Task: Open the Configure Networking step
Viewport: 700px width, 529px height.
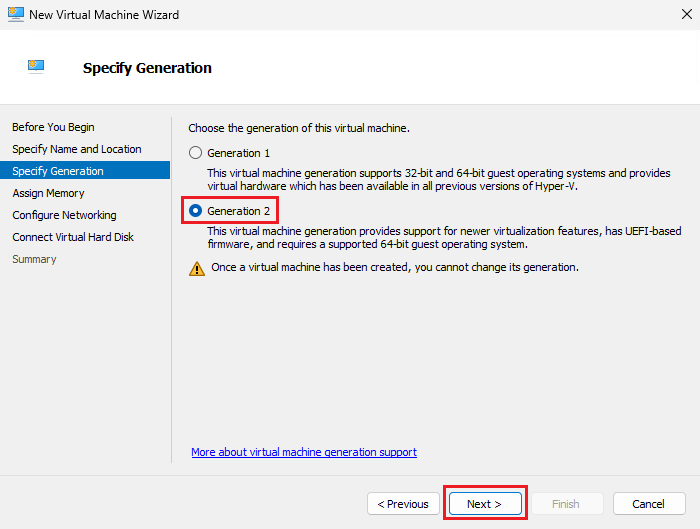Action: click(64, 215)
